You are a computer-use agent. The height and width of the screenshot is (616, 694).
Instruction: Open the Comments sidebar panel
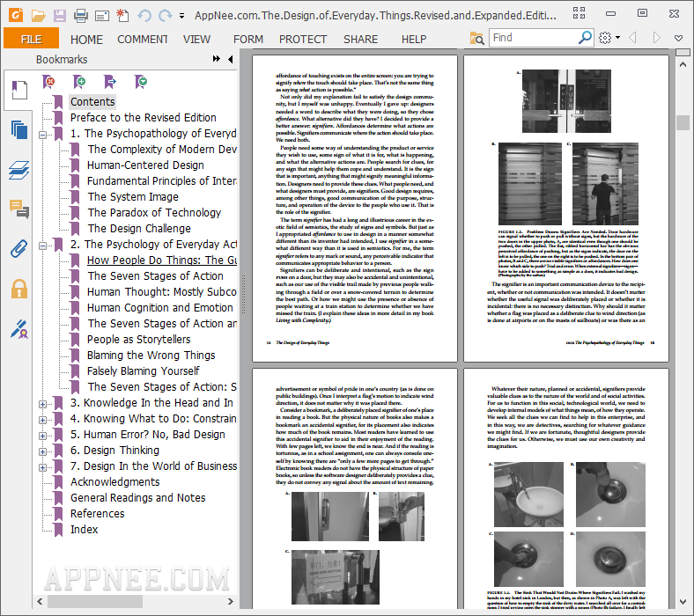(x=19, y=209)
